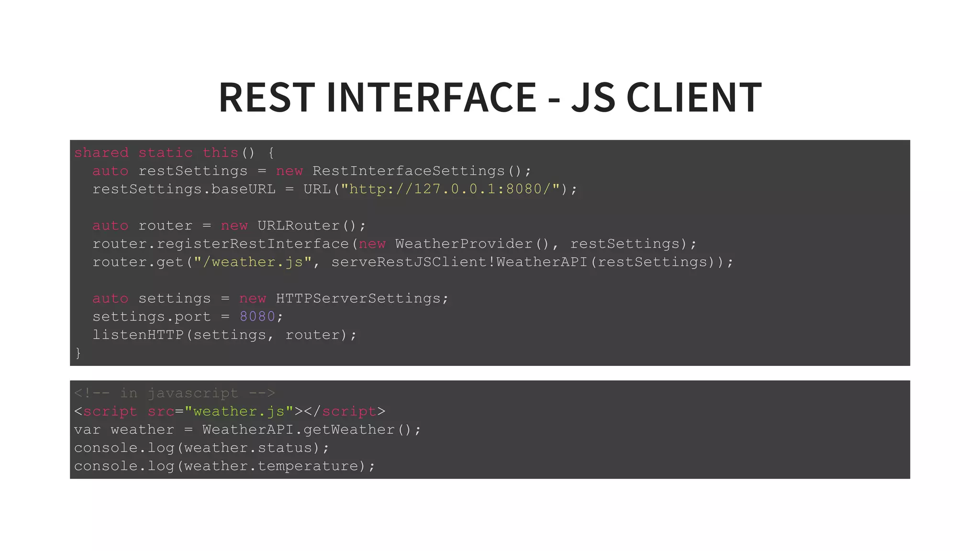Click the 'in javascript' HTML comment
The width and height of the screenshot is (980, 551).
(175, 393)
